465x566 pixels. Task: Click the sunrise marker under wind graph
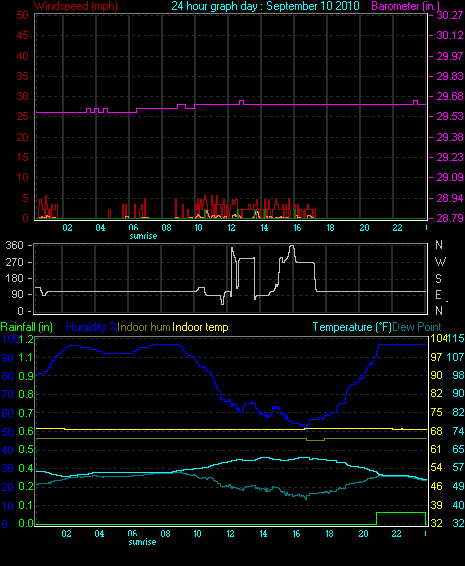pyautogui.click(x=143, y=236)
